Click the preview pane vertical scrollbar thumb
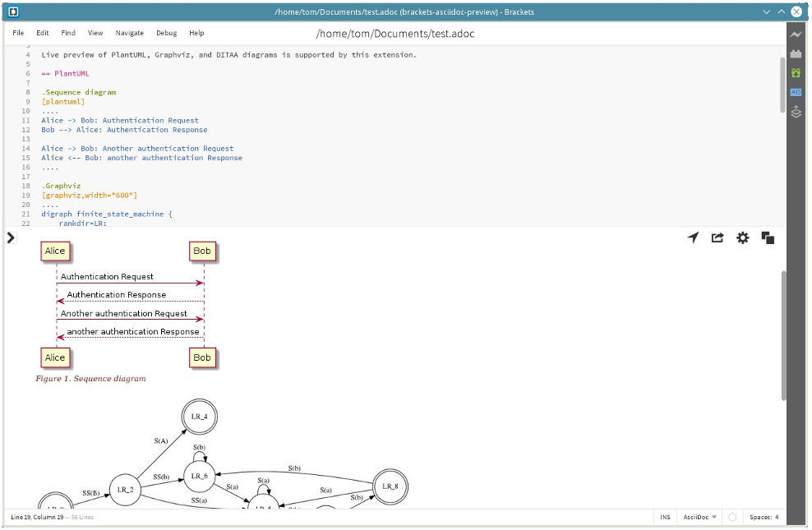 click(783, 335)
